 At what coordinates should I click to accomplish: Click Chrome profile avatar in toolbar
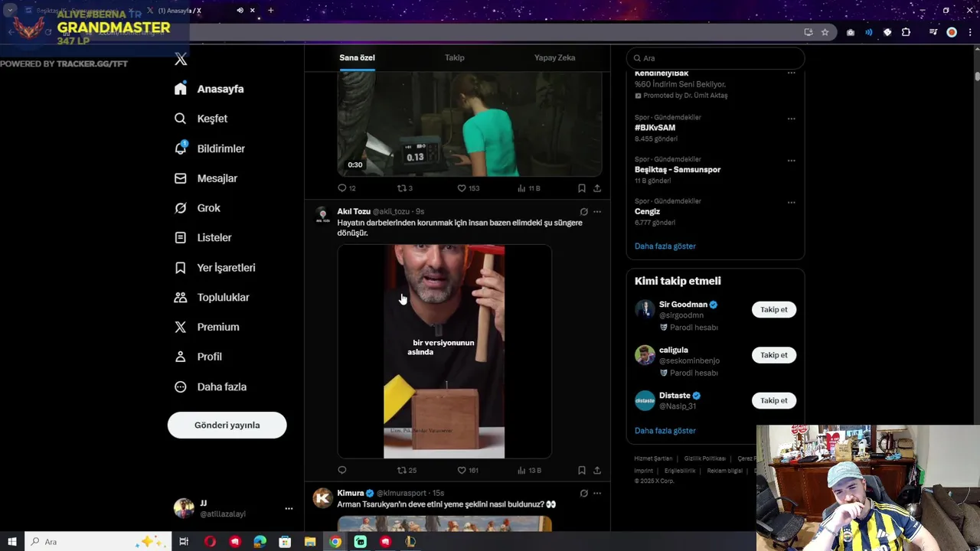952,32
